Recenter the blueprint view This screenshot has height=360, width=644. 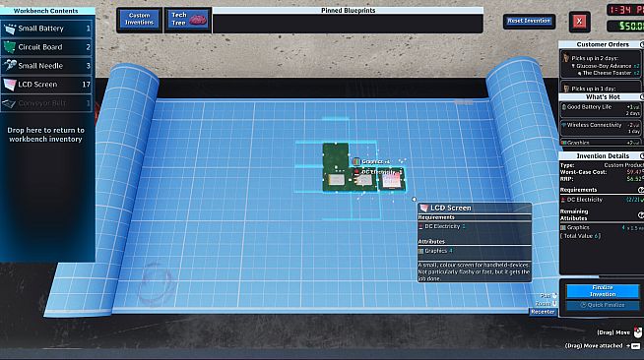(x=543, y=312)
